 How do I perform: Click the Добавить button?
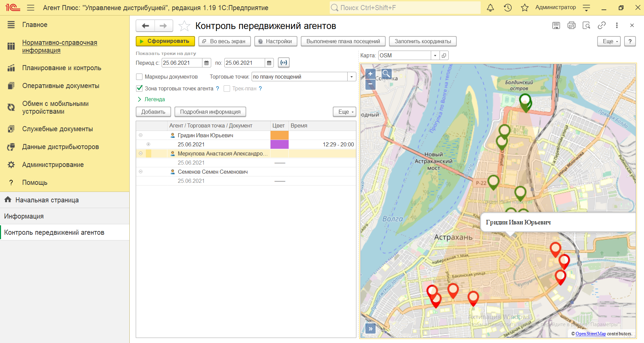pyautogui.click(x=153, y=112)
